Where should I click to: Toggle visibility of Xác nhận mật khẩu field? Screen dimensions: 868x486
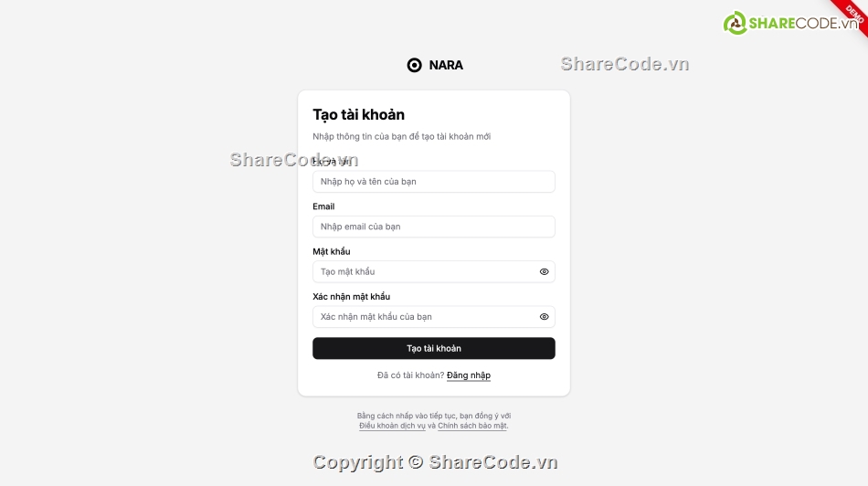click(x=545, y=317)
